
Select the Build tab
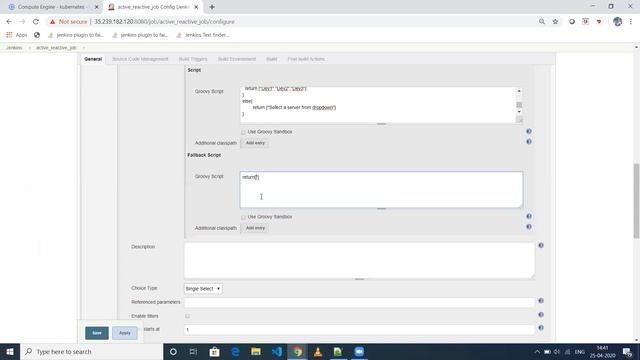pyautogui.click(x=271, y=59)
